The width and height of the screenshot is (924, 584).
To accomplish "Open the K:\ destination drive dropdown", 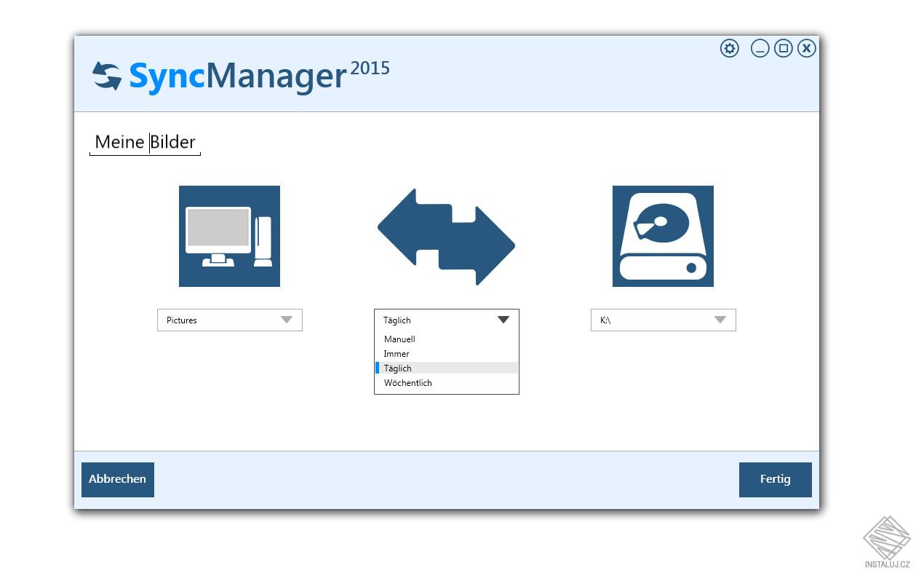I will point(663,320).
